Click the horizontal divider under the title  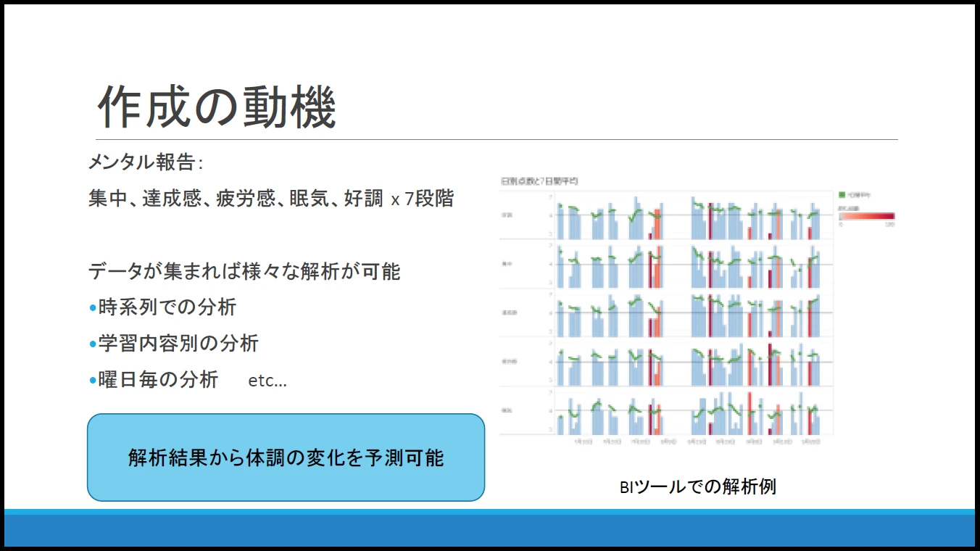(x=497, y=139)
